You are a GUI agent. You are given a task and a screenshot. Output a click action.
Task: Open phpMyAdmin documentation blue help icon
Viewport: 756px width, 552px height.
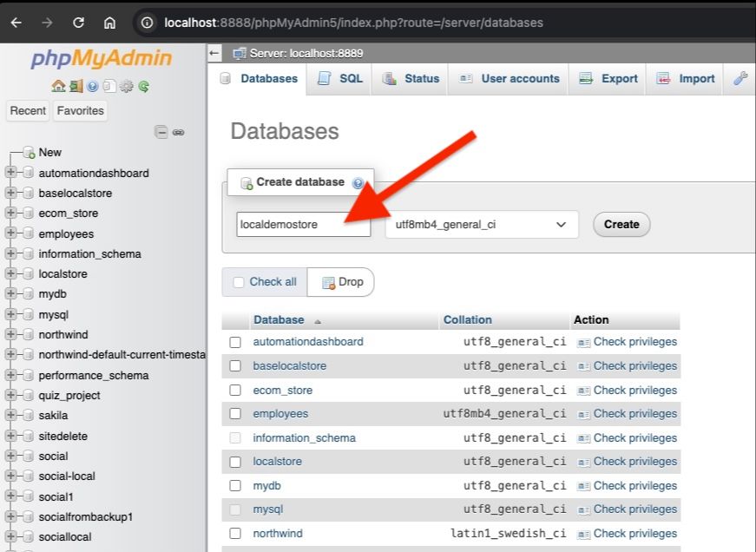(93, 86)
